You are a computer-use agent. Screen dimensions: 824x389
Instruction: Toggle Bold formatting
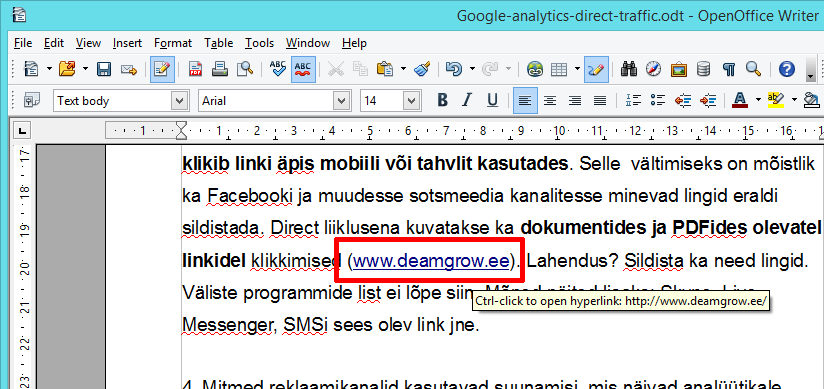coord(442,100)
